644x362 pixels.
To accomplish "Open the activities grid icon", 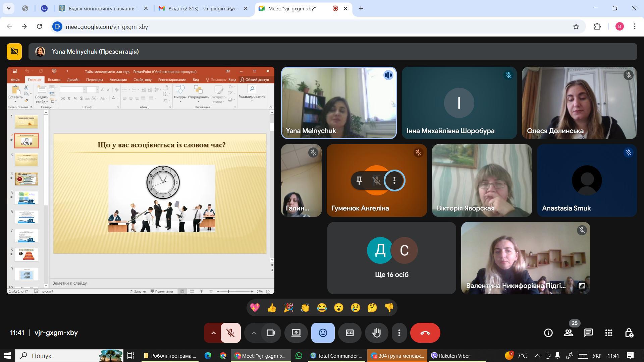I will (609, 333).
